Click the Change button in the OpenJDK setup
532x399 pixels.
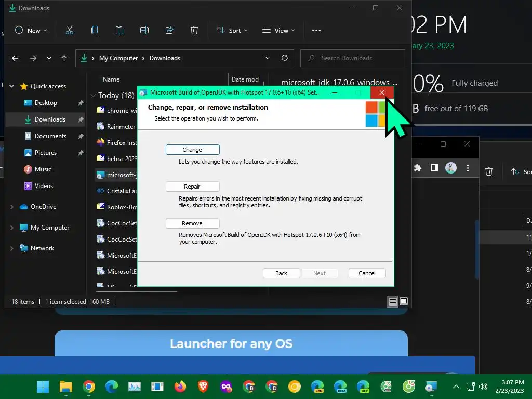click(192, 150)
